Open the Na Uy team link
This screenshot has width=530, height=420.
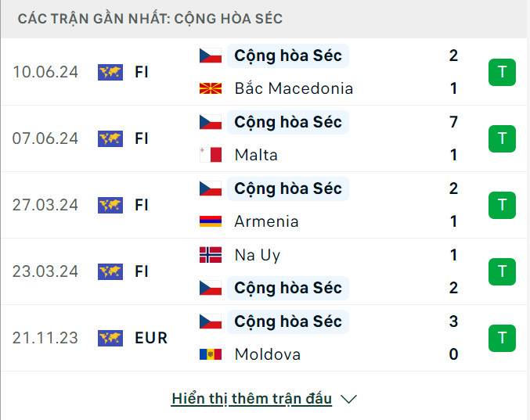tap(257, 255)
